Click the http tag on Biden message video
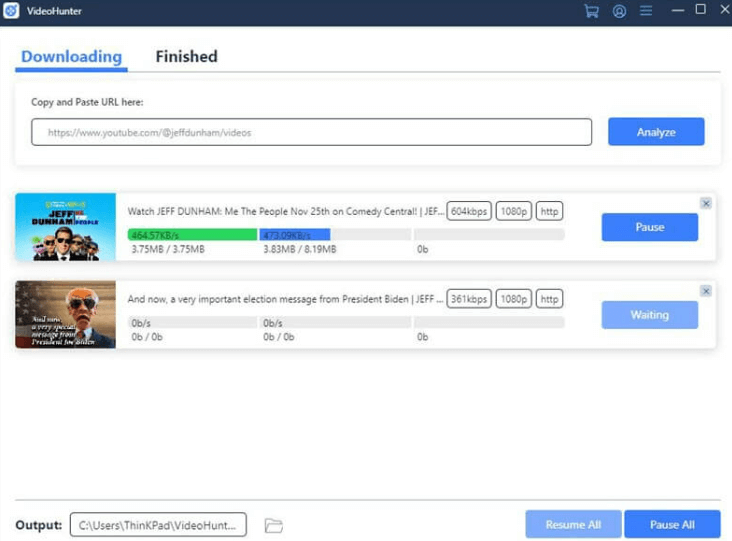The width and height of the screenshot is (732, 541). click(x=549, y=299)
